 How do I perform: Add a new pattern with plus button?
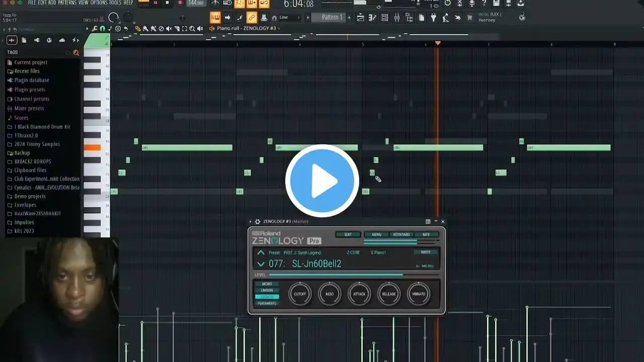[x=349, y=18]
